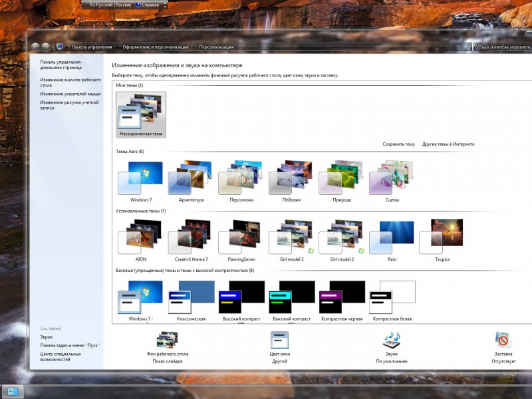Choose the FlamingSeven theme

tap(241, 241)
